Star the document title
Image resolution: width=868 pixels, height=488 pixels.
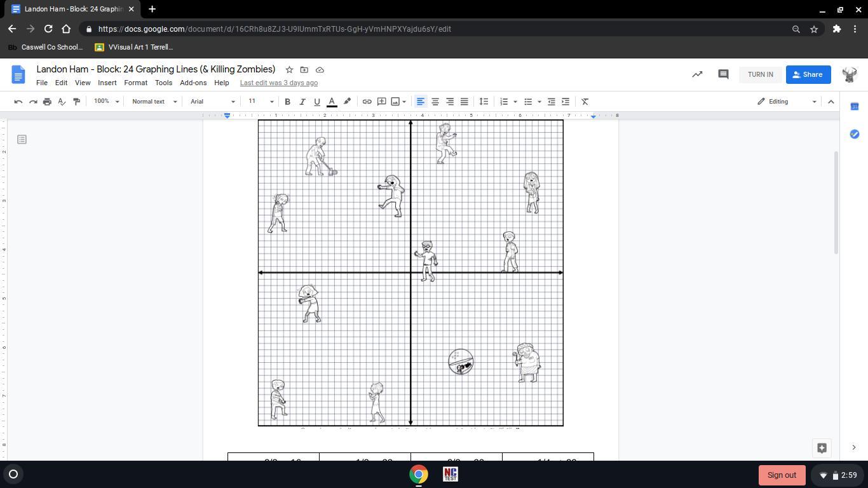coord(289,70)
